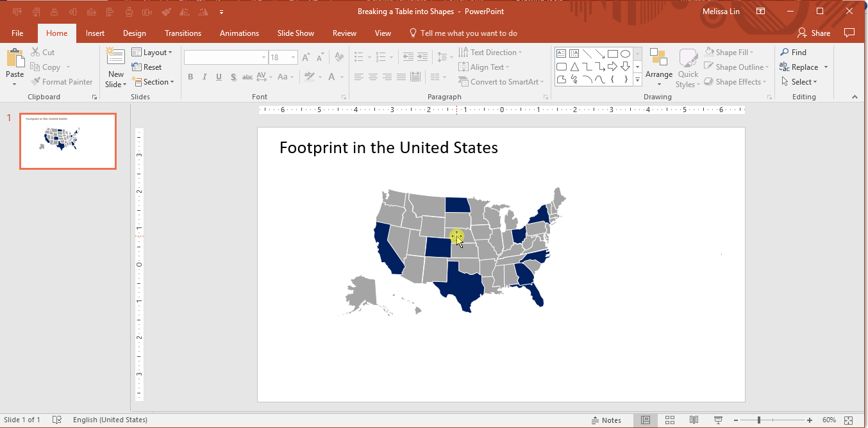Click the Share button
Screen dimensions: 868x428
tap(814, 33)
